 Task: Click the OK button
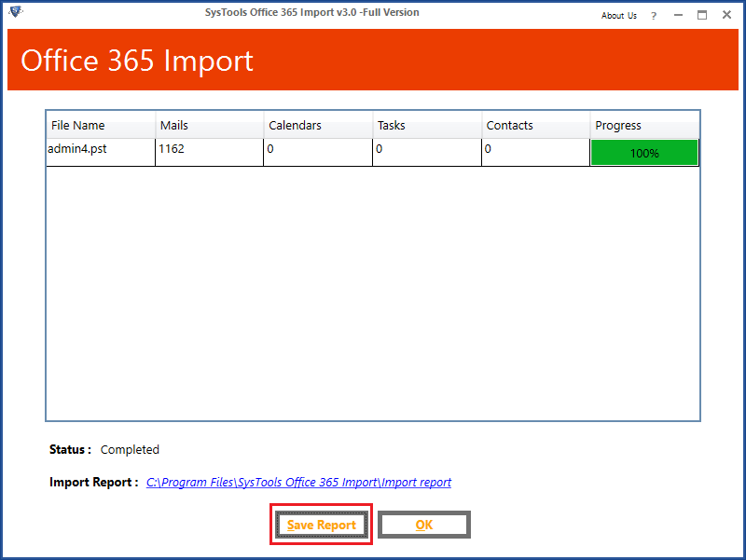(x=424, y=525)
